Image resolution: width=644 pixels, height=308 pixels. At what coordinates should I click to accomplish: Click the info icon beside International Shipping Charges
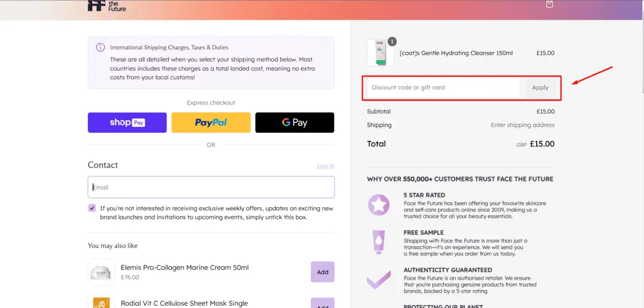click(x=101, y=47)
